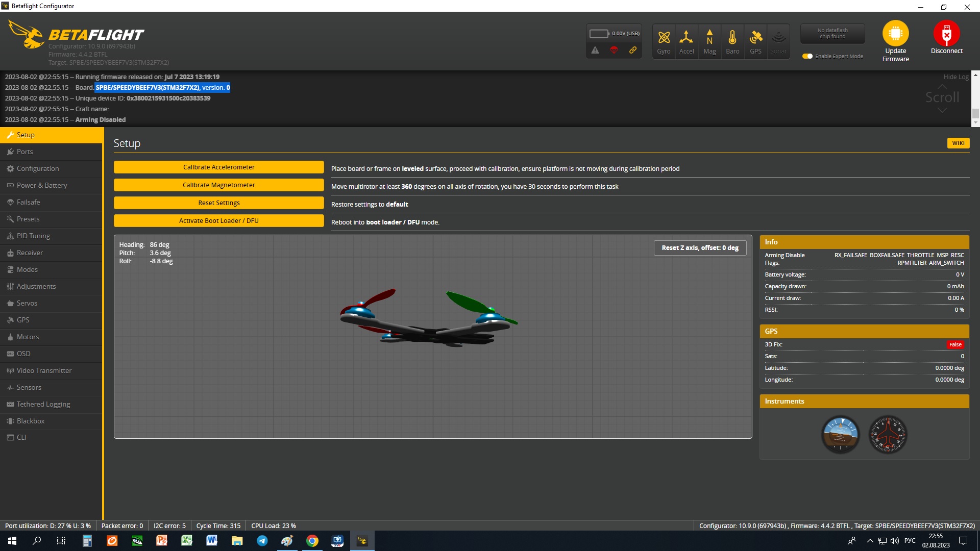Image resolution: width=980 pixels, height=551 pixels.
Task: Click the red Disconnect icon
Action: coord(946,34)
